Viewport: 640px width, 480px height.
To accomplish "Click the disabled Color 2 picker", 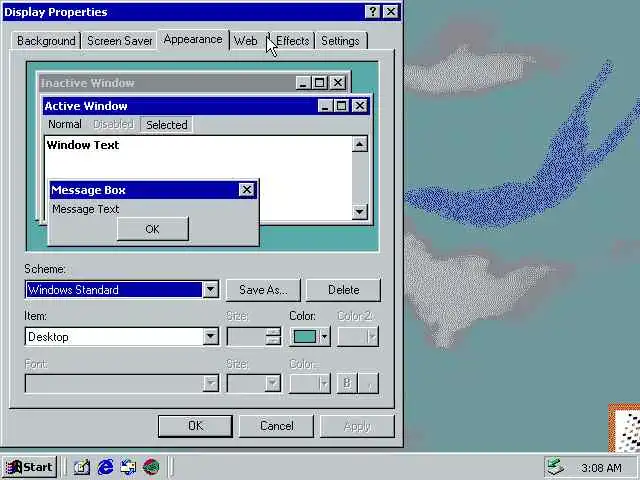I will (x=358, y=337).
